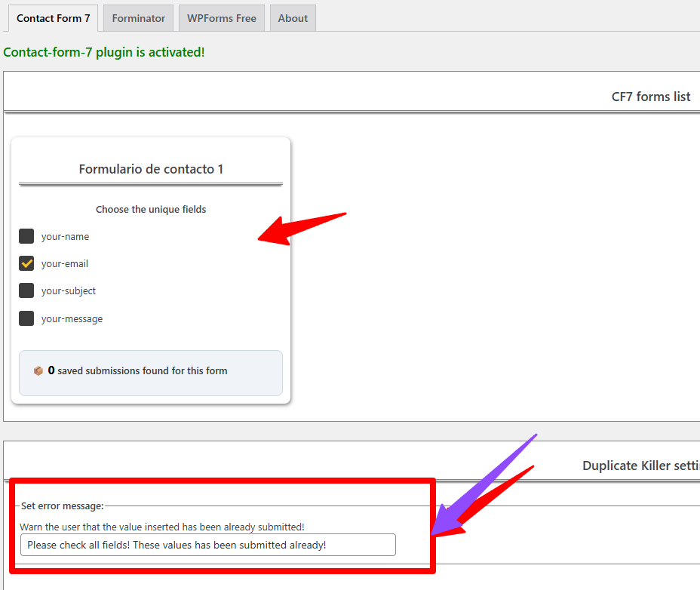Click the Duplicate Killer settings heading

tap(640, 466)
